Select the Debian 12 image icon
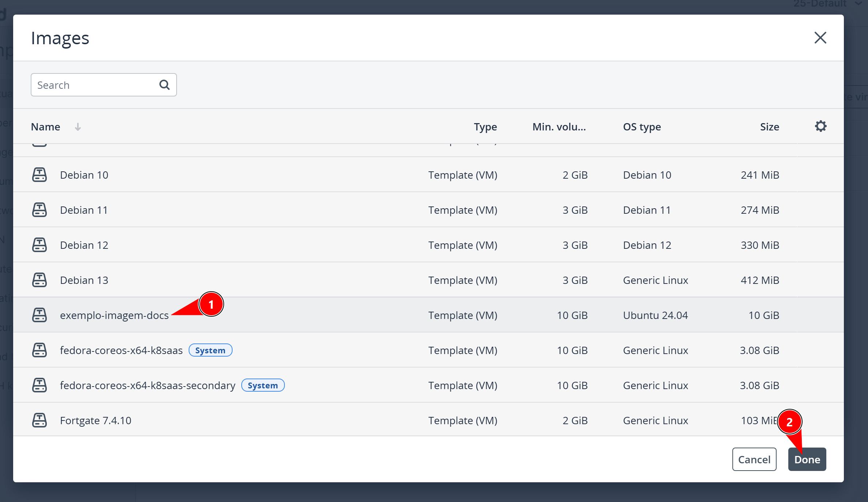 tap(39, 245)
